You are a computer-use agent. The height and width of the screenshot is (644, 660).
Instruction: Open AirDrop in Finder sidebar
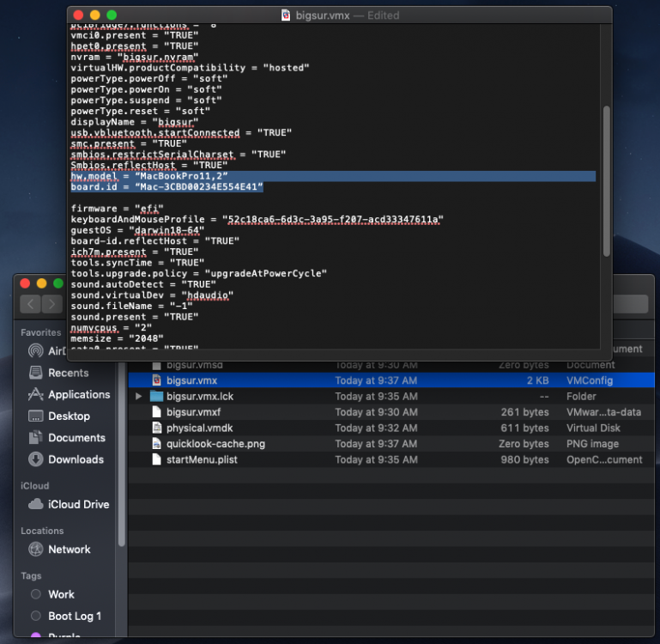[46, 351]
